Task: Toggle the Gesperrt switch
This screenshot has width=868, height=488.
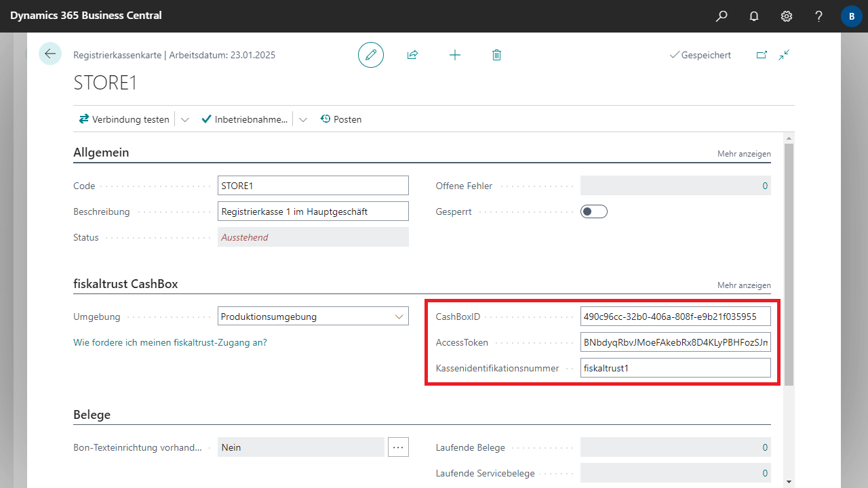Action: tap(594, 211)
